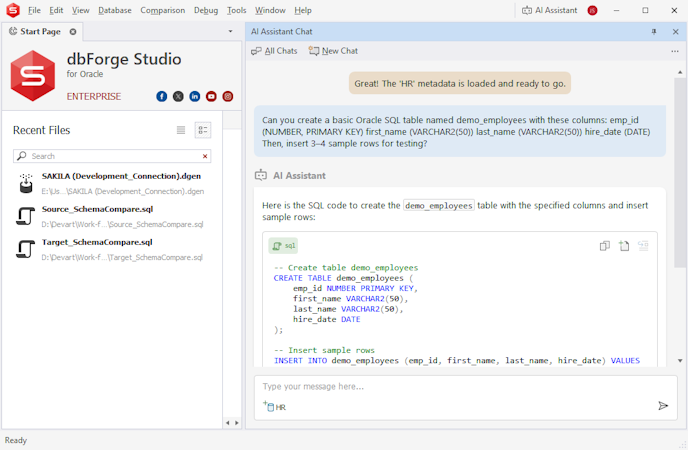
Task: Switch recent files to detailed view
Action: click(x=202, y=130)
